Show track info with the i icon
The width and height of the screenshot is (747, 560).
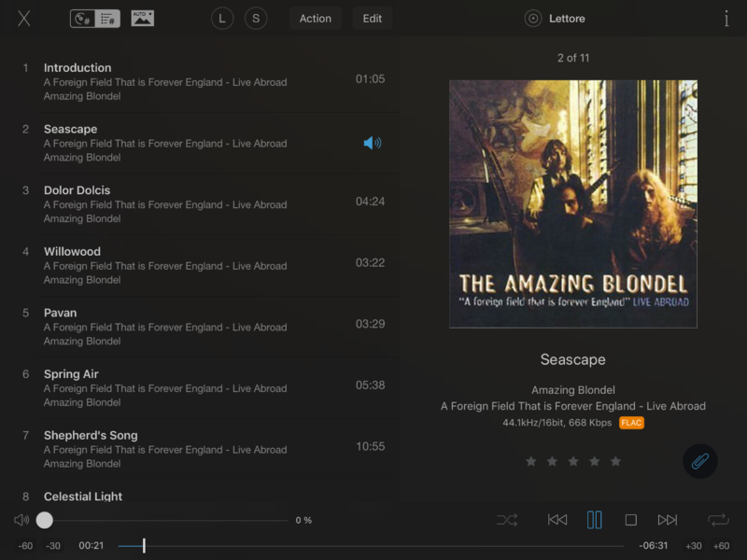tap(726, 19)
